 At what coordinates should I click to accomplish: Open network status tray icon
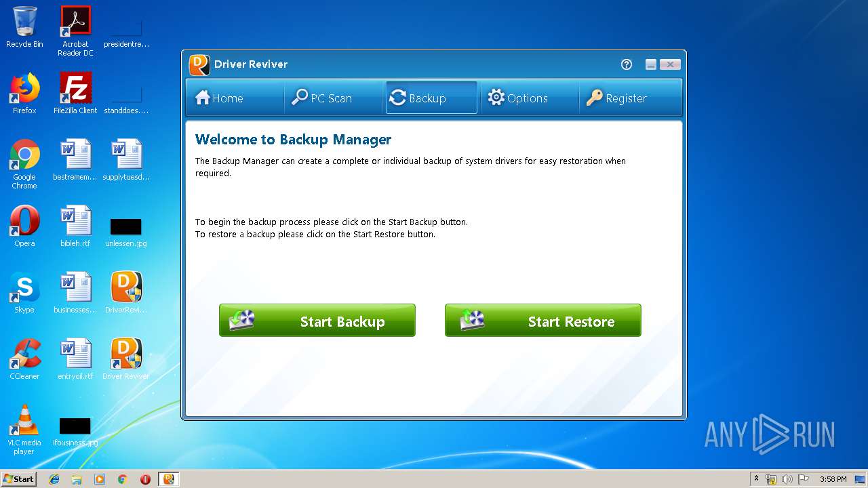coord(771,479)
